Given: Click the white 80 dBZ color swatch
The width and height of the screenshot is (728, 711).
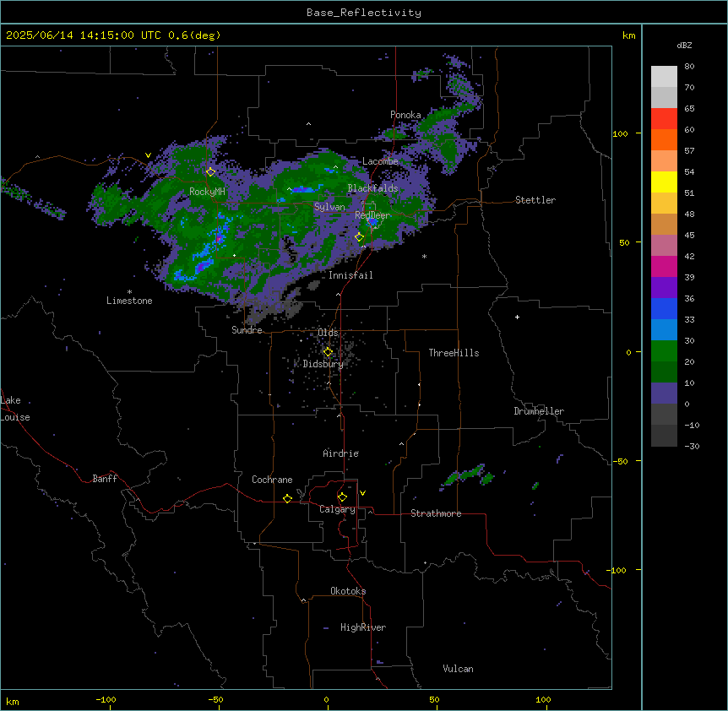Looking at the screenshot, I should click(664, 77).
